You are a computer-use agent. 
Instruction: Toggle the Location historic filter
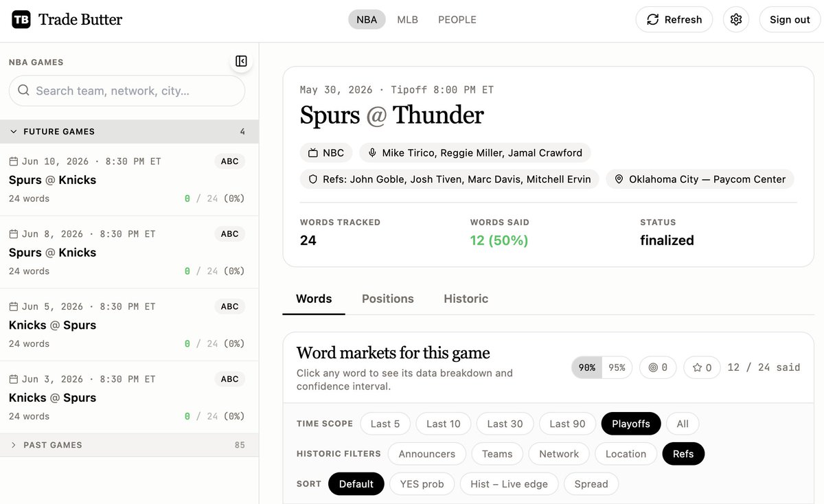click(626, 454)
